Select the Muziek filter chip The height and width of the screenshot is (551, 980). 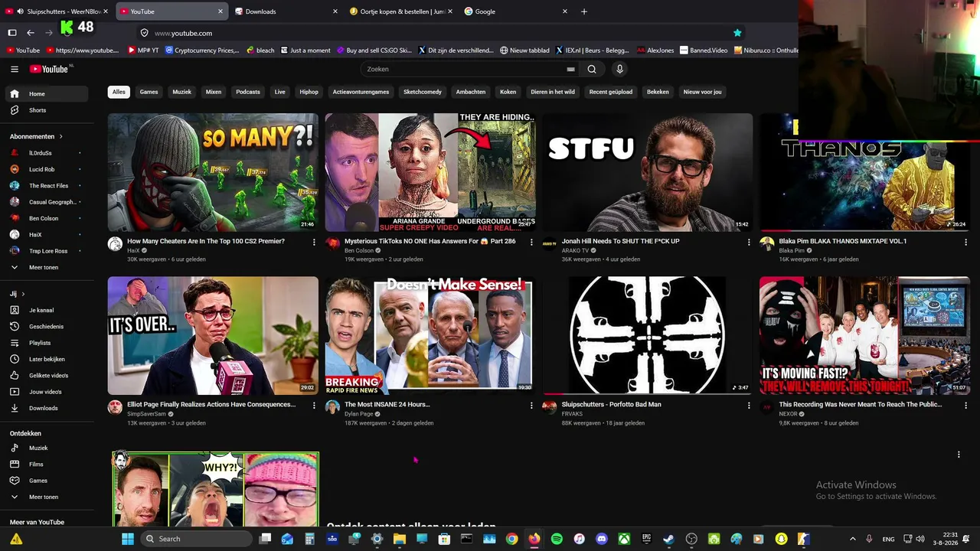tap(181, 92)
